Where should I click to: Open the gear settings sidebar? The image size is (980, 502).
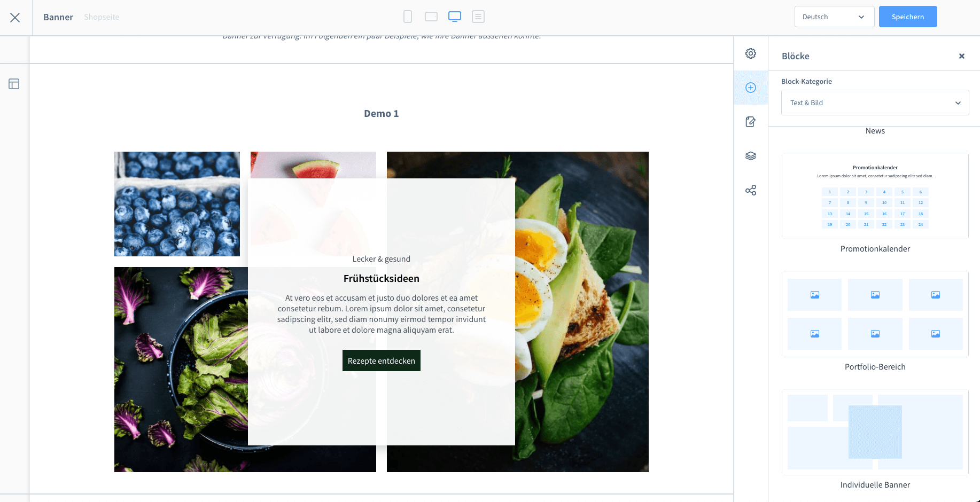point(751,53)
